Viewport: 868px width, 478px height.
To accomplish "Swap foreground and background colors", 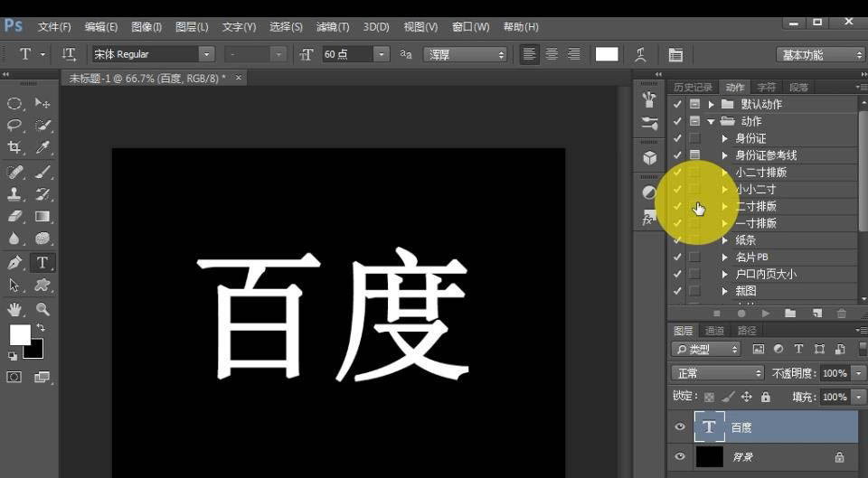I will tap(40, 328).
